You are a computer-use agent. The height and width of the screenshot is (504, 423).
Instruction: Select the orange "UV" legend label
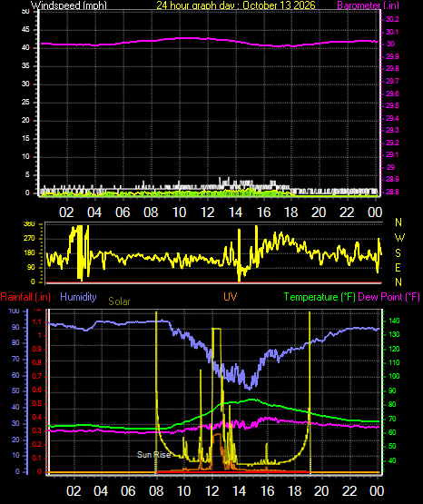coord(231,296)
